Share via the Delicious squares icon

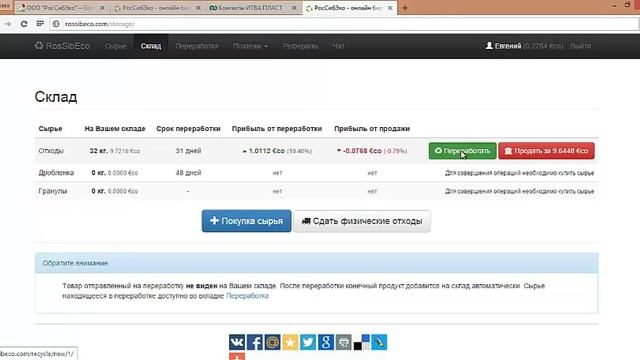(361, 342)
